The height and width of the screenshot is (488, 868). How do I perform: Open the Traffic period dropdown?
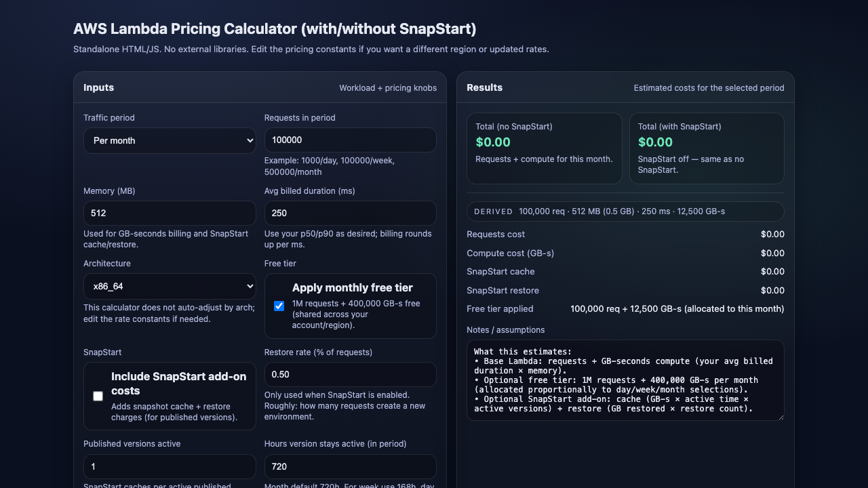(x=170, y=140)
